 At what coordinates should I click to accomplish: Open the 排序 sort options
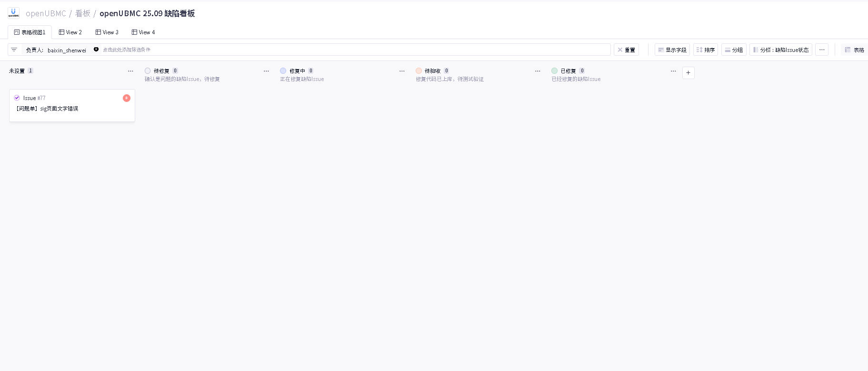(x=706, y=50)
